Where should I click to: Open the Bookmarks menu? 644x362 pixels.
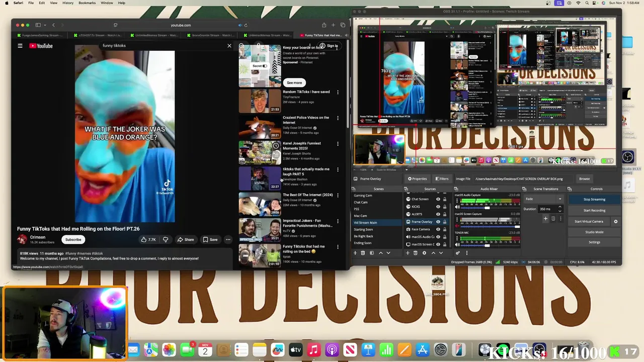pos(87,3)
